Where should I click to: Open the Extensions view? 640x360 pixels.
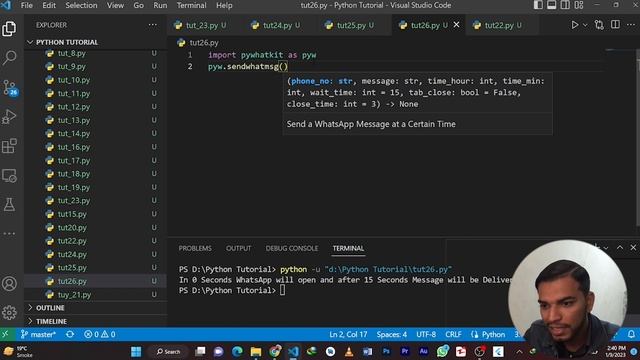[9, 146]
